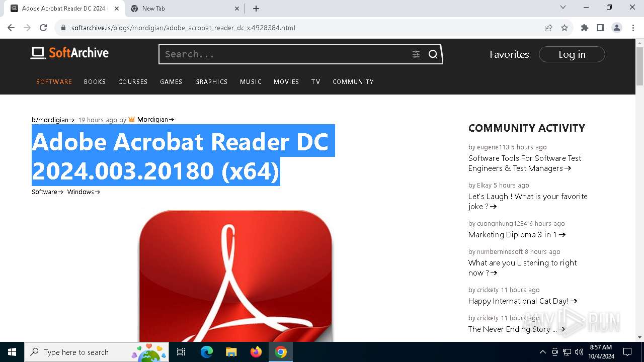Select the Adobe Acrobat Reader DC tab

click(64, 9)
